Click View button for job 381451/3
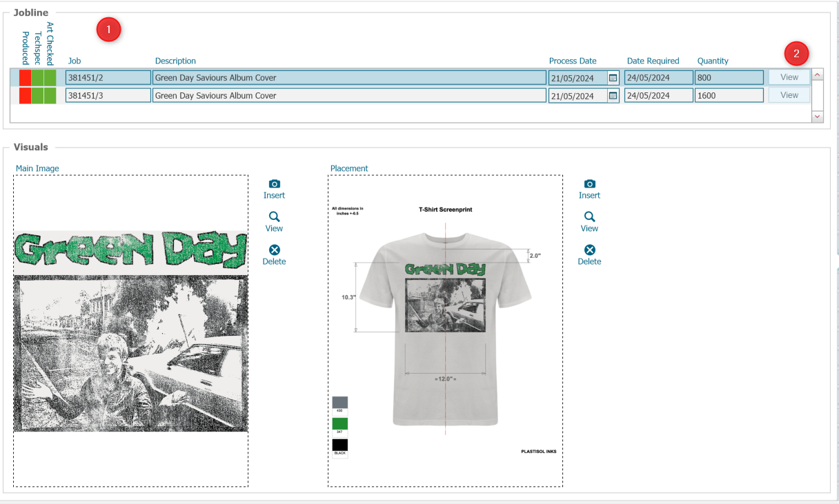839x504 pixels. (789, 95)
